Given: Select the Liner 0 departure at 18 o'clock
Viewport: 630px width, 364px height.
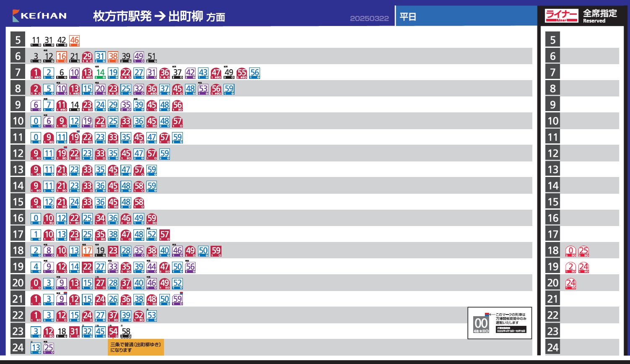Looking at the screenshot, I should click(570, 252).
